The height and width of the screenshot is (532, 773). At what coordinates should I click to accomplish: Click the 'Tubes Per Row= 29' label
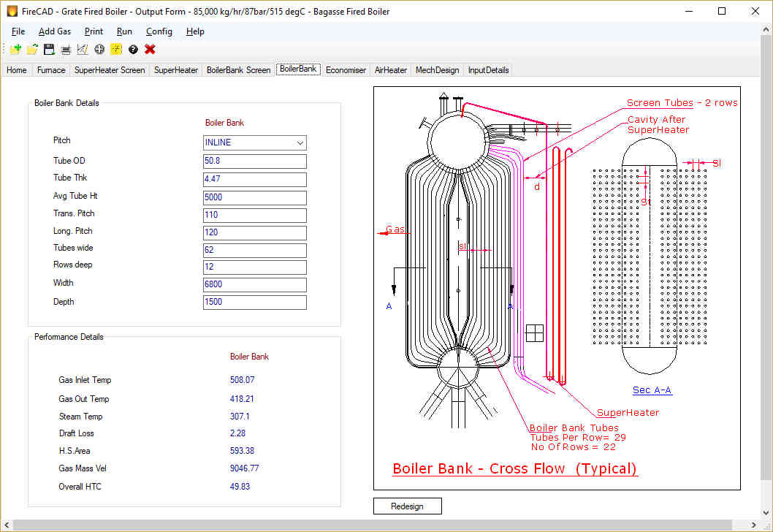578,437
